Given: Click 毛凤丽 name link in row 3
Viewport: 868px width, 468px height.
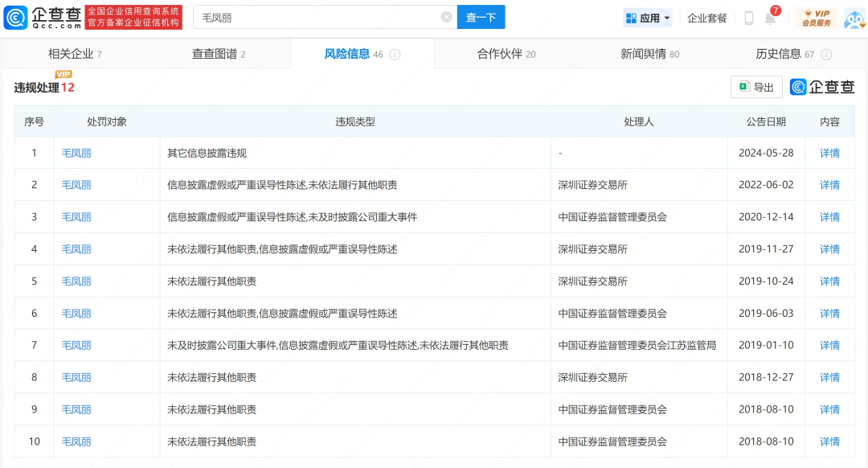Looking at the screenshot, I should [x=76, y=217].
